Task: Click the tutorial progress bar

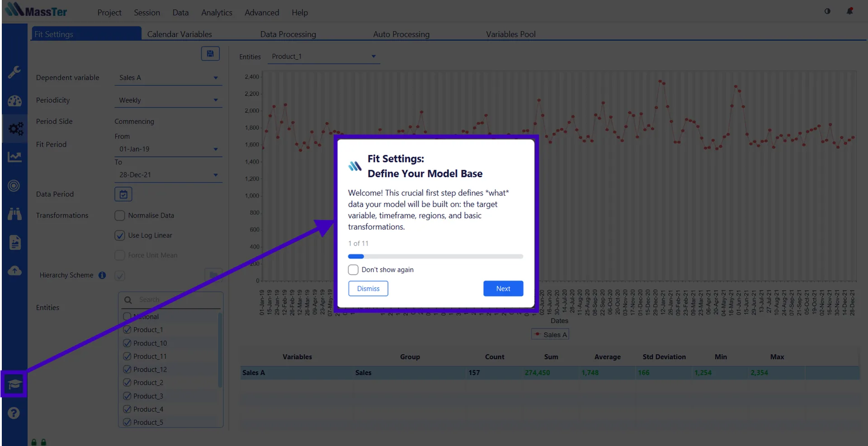Action: (x=435, y=256)
